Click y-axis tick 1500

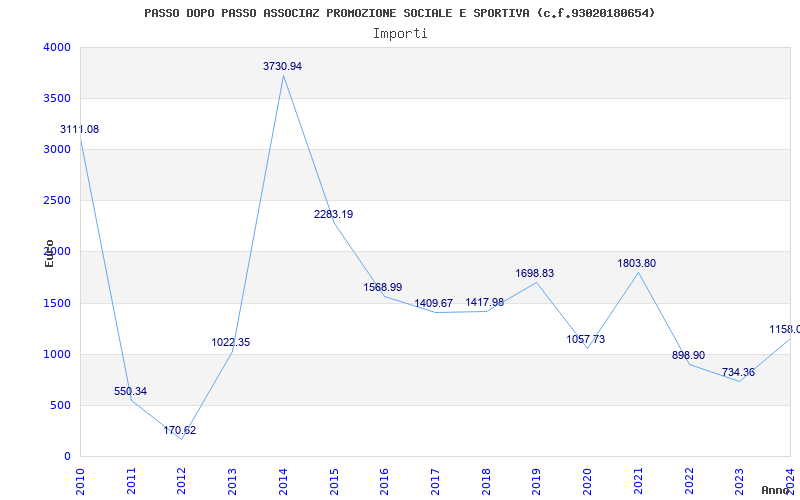coord(57,304)
